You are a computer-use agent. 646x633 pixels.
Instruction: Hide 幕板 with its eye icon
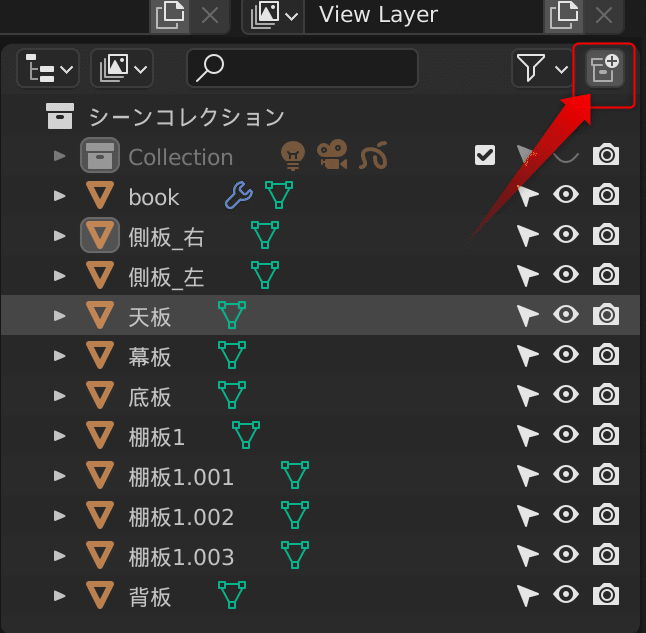click(566, 354)
